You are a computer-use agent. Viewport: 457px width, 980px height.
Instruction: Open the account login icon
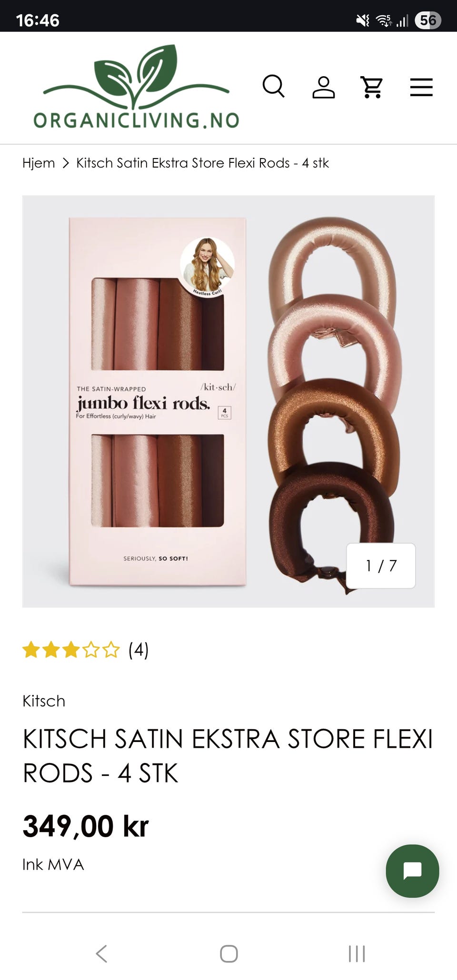pos(323,87)
